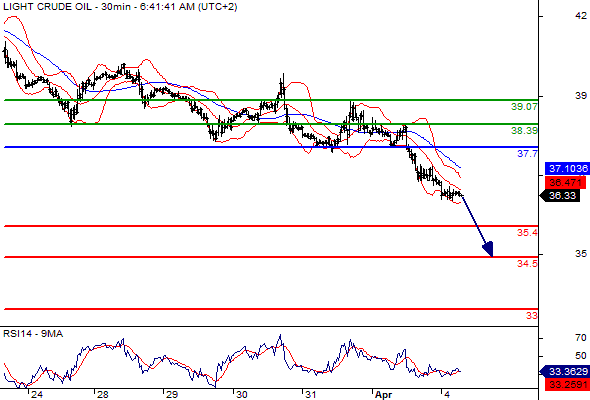Click the red 35.4 support label
Screen dimensions: 590x400
pyautogui.click(x=527, y=233)
